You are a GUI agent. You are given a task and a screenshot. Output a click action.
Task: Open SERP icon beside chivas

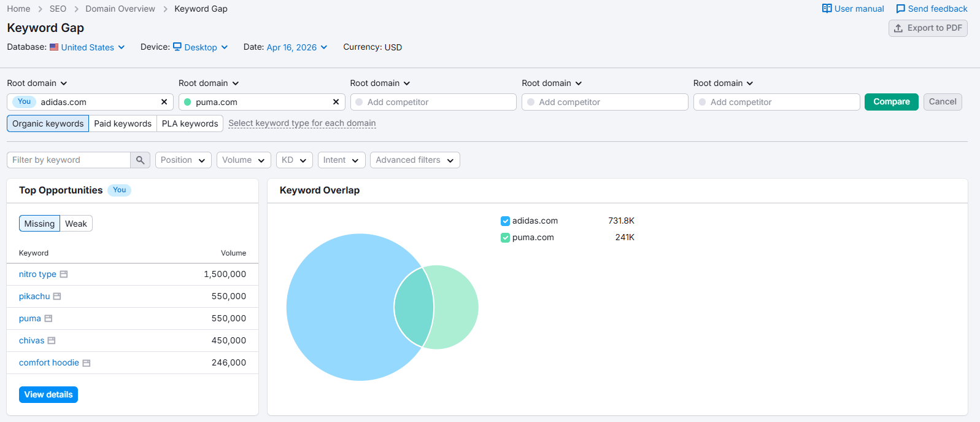click(x=52, y=341)
